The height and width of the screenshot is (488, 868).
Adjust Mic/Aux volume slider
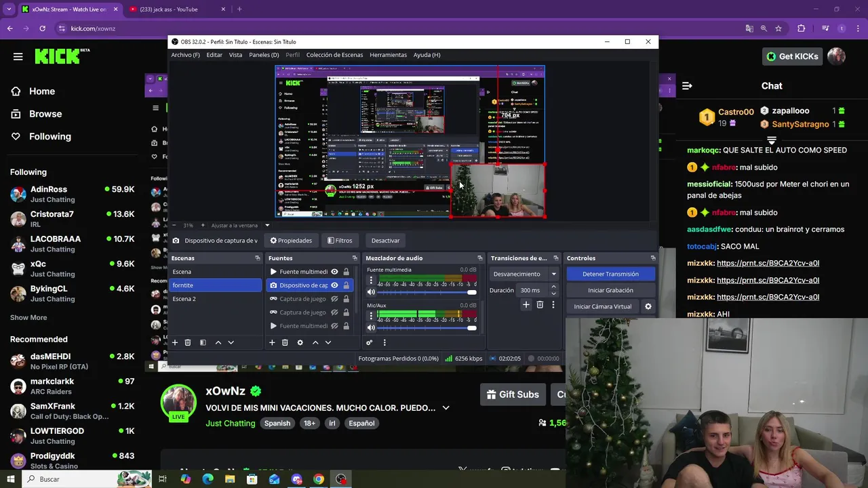[x=427, y=328]
